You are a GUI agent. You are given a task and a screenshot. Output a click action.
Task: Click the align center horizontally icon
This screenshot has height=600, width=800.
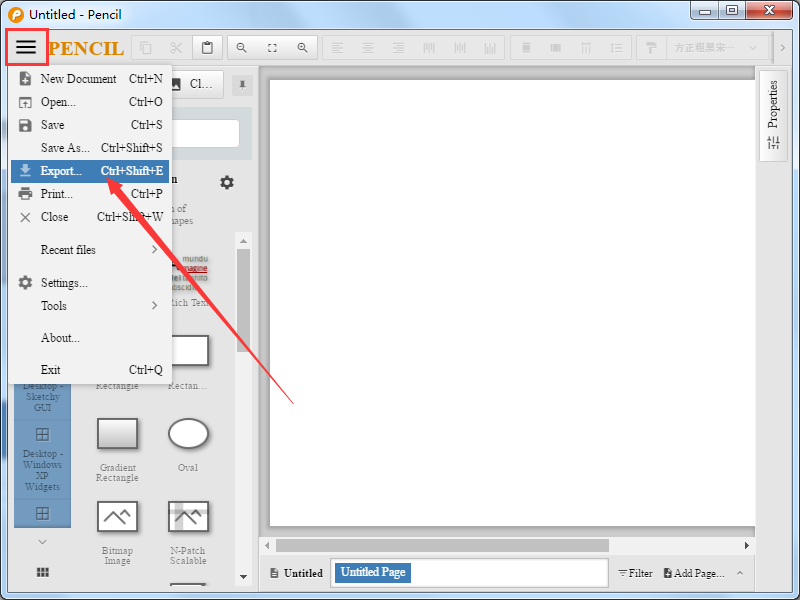pos(367,48)
